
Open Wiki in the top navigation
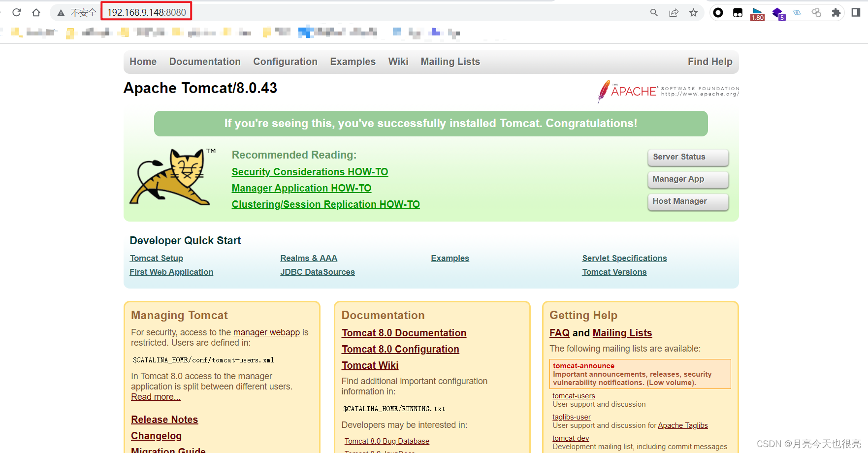coord(398,62)
